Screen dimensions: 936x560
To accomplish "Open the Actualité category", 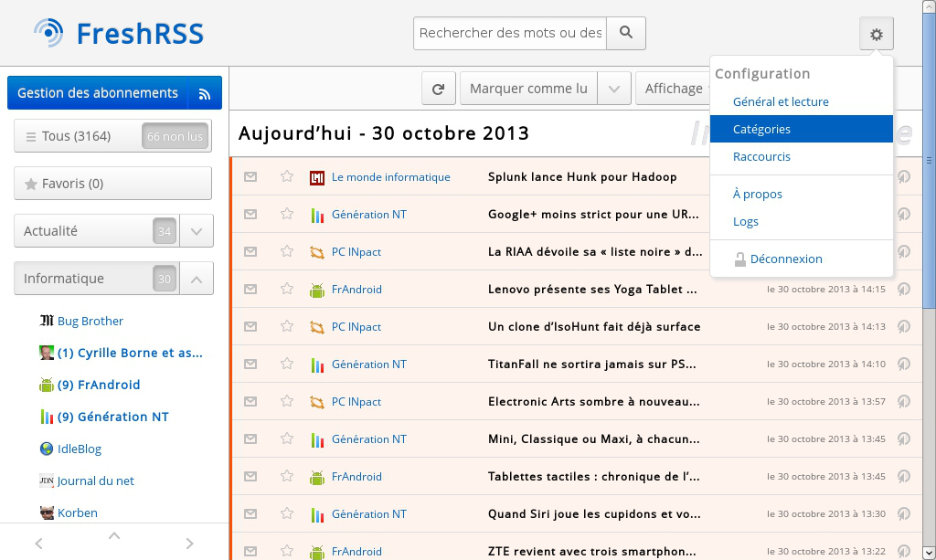I will click(97, 231).
